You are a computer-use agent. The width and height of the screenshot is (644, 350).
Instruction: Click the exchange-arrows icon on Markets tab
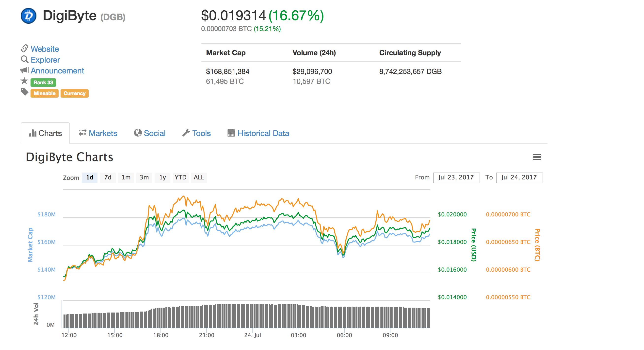82,133
